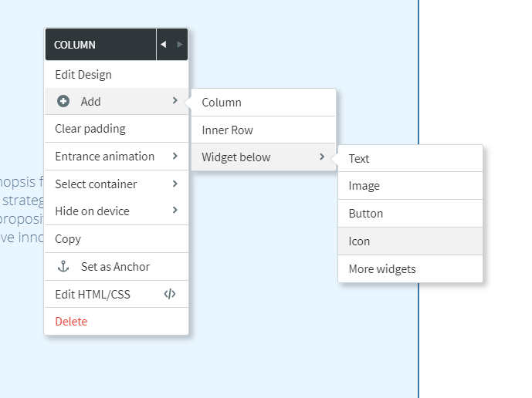Click the right arrow in Column header
The width and height of the screenshot is (532, 398).
point(180,45)
